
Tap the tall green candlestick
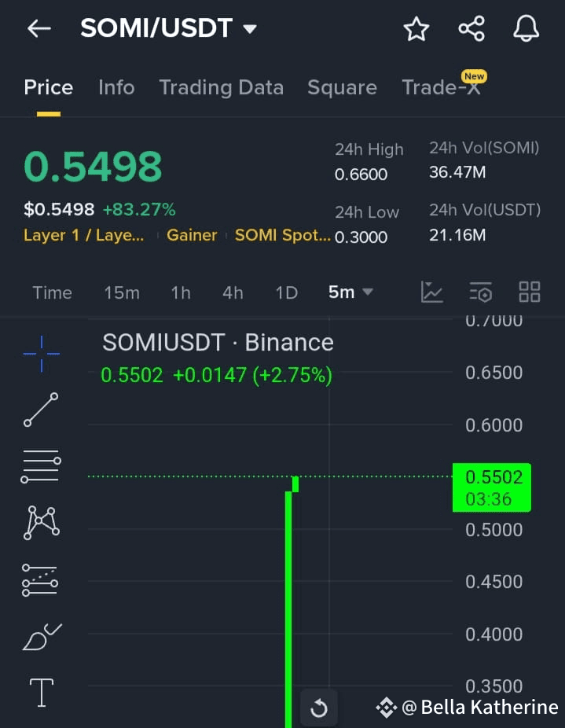pyautogui.click(x=288, y=609)
